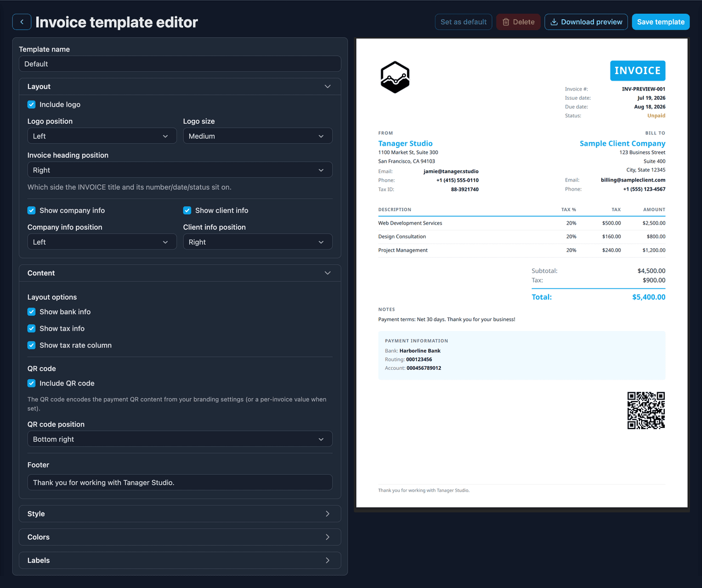Screen dimensions: 702x588
Task: Toggle Show tax info checkbox
Action: point(31,329)
